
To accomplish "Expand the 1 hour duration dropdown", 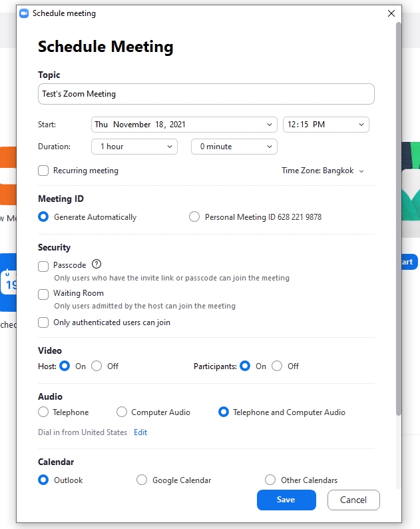I will pos(134,147).
